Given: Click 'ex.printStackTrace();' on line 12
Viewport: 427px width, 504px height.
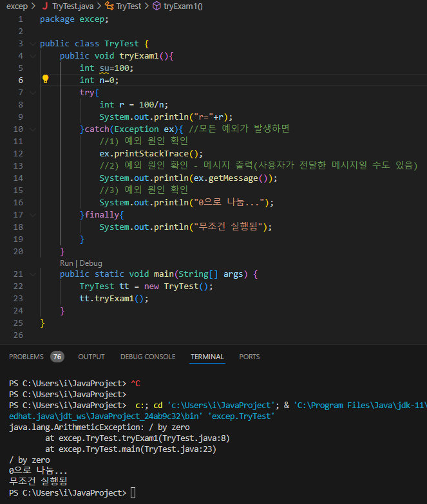Looking at the screenshot, I should point(151,154).
